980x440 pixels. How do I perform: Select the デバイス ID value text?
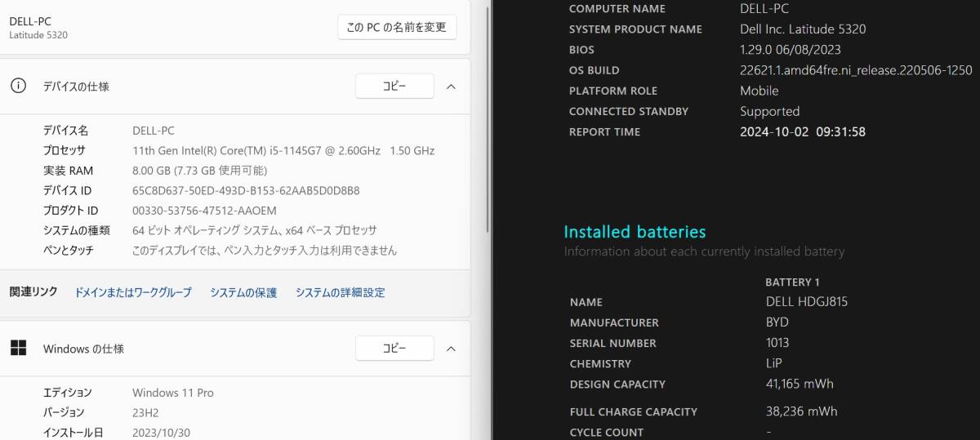[246, 191]
